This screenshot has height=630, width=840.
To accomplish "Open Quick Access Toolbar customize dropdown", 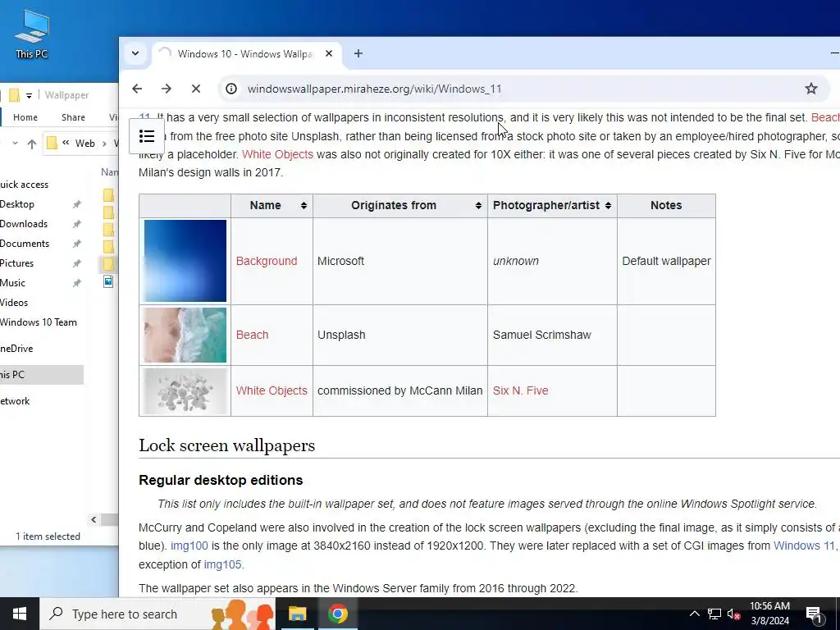I will [29, 95].
